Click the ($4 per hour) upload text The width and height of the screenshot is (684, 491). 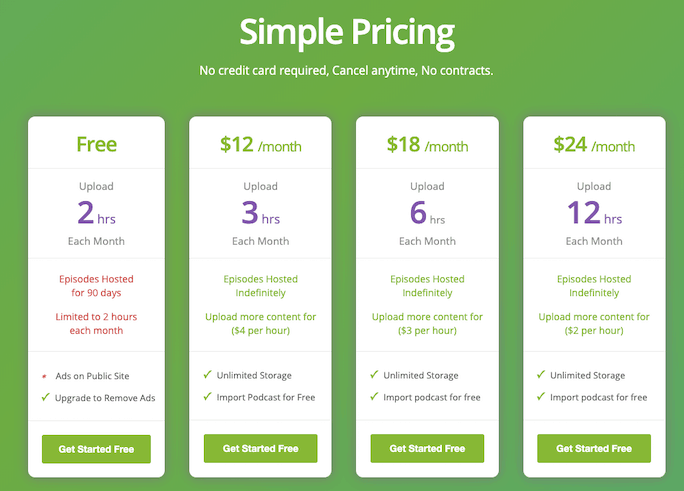[x=260, y=331]
